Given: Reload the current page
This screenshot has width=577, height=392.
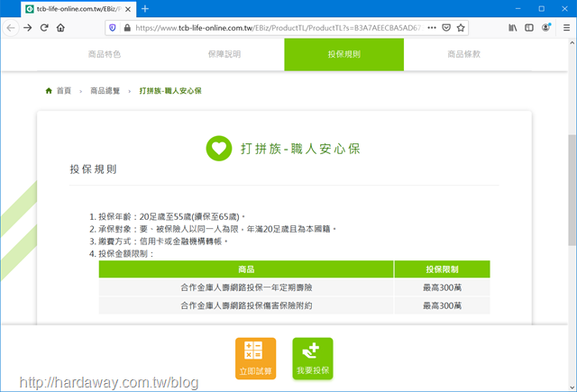Looking at the screenshot, I should click(44, 28).
